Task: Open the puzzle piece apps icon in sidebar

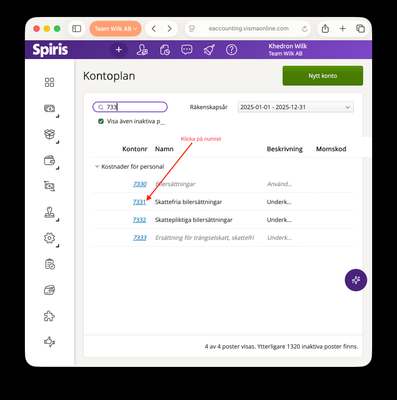Action: (x=49, y=316)
